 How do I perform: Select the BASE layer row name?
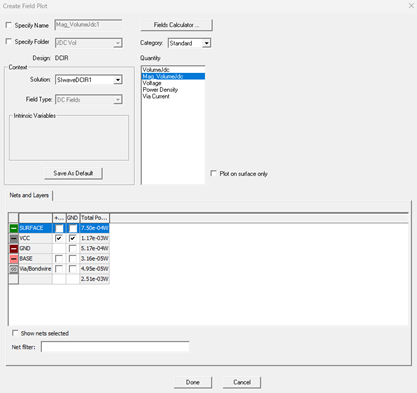pyautogui.click(x=35, y=259)
